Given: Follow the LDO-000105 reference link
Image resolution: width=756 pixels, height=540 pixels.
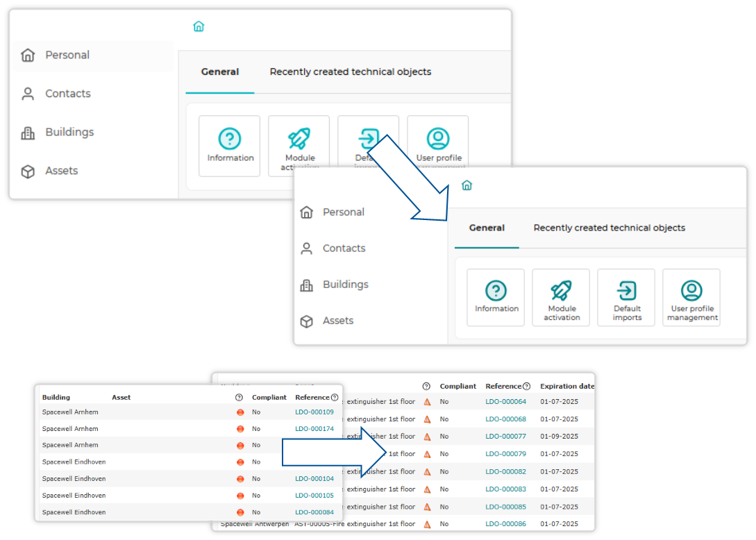Looking at the screenshot, I should click(x=314, y=496).
